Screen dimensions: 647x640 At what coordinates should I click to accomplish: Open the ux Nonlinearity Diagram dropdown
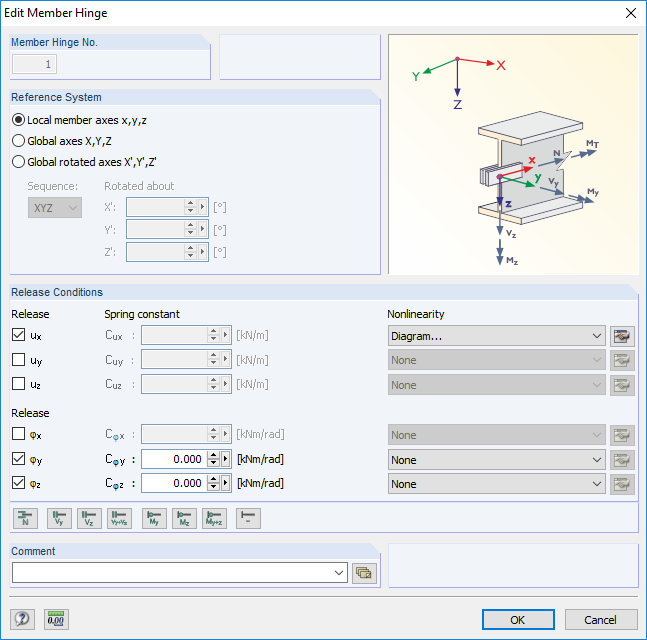click(496, 336)
